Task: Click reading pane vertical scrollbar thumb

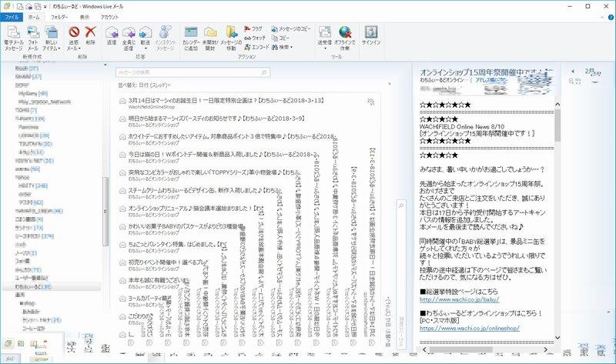Action: pyautogui.click(x=557, y=125)
